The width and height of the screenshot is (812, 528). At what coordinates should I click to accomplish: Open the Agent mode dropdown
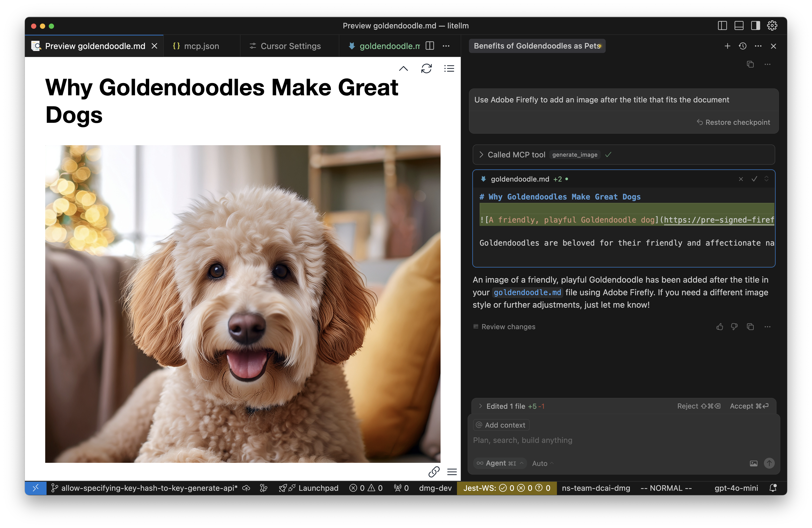500,463
